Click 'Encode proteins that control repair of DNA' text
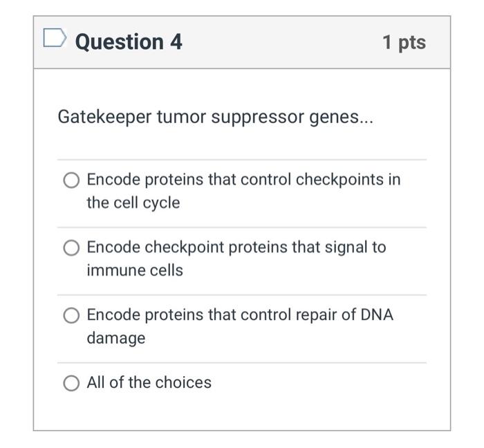 240,315
